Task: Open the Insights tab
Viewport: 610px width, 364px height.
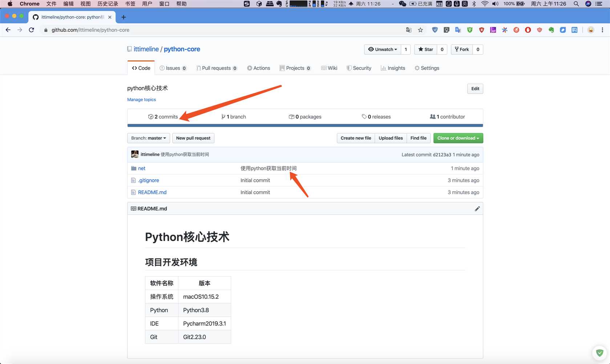Action: 393,68
